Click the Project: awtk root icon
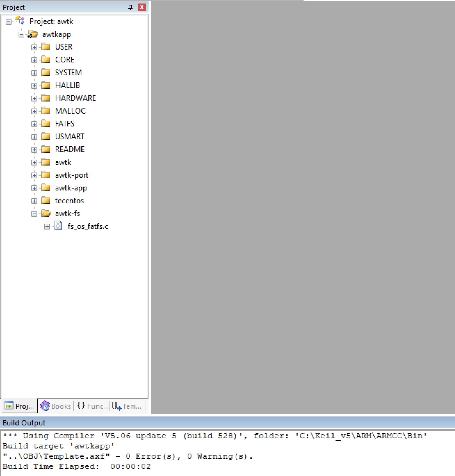Viewport: 455px width, 476px height. tap(20, 21)
